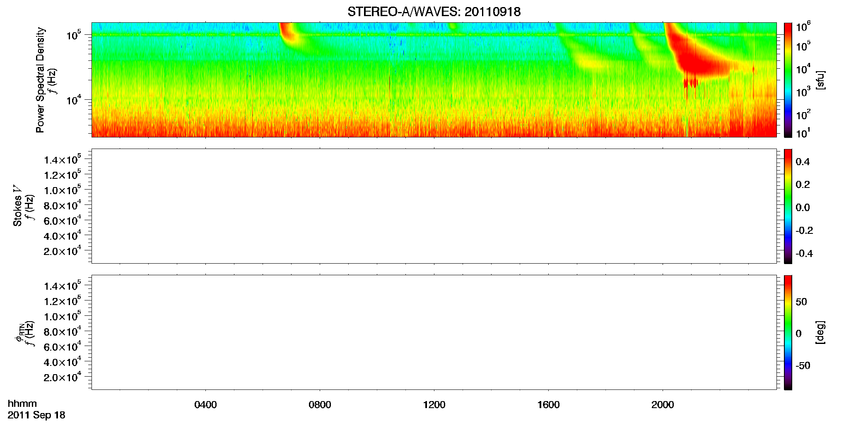Click the 2011 Sep 18 date label
Viewport: 868px width, 447px height.
pos(36,415)
